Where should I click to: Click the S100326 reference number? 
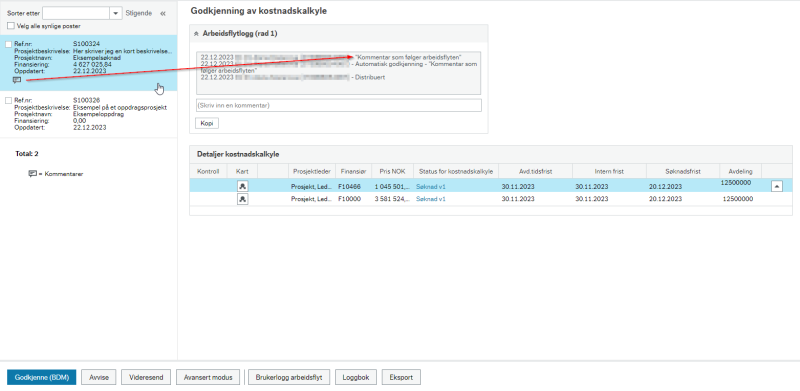87,101
